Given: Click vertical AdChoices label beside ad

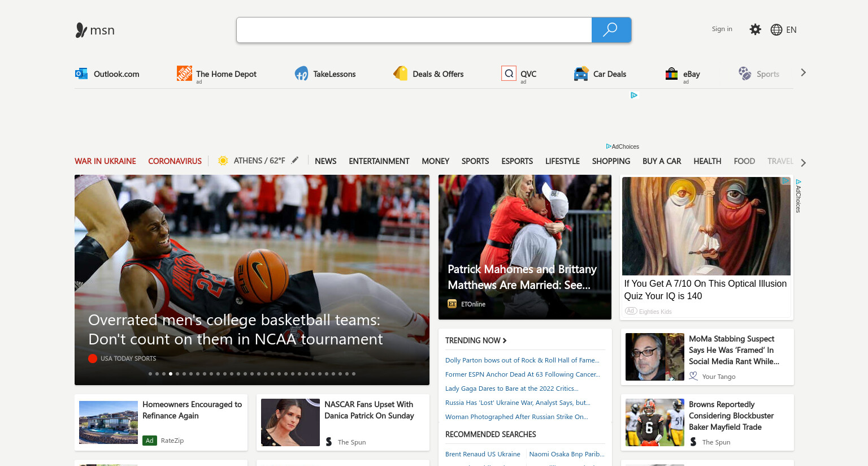Looking at the screenshot, I should [x=798, y=196].
